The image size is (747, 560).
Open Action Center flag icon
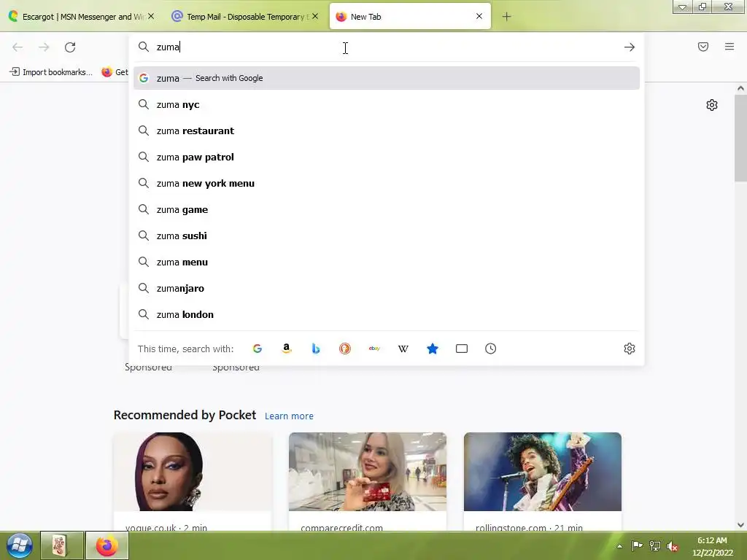point(637,546)
